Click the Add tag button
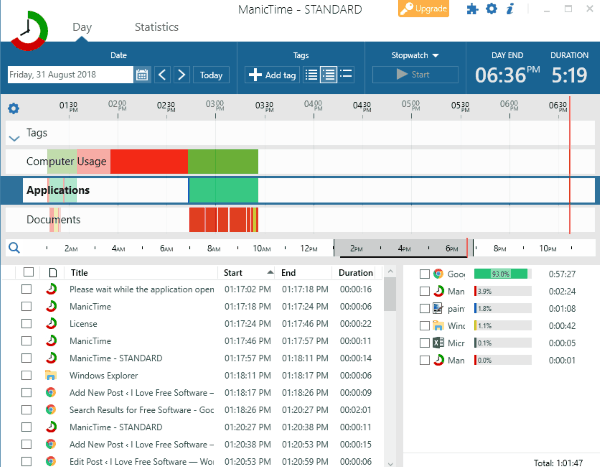Viewport: 600px width, 467px height. [271, 75]
